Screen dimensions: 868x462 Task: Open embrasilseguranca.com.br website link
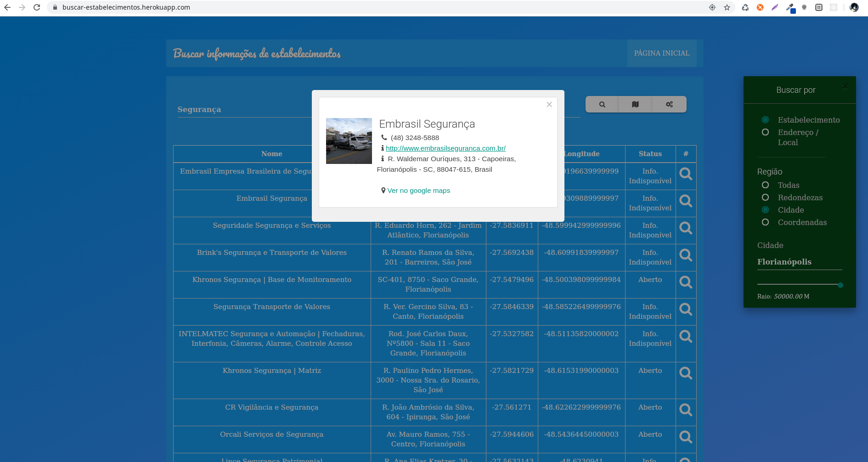(445, 148)
